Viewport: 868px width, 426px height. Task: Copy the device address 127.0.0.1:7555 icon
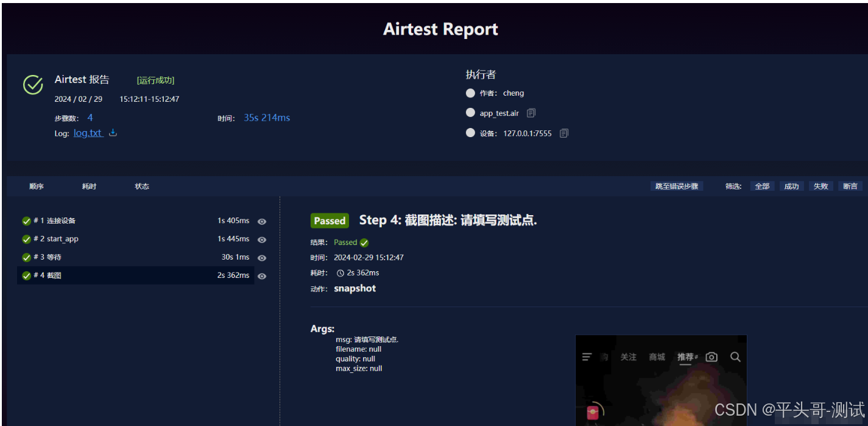pos(564,133)
